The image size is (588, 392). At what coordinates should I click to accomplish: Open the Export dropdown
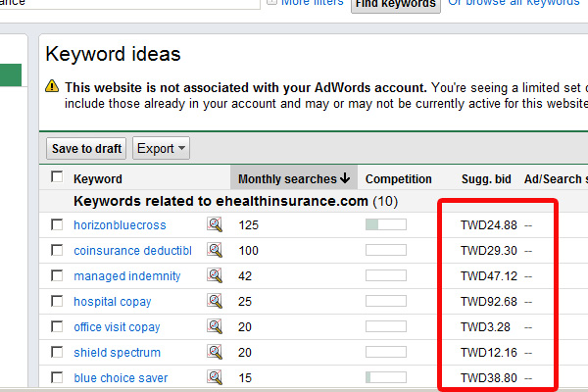[161, 148]
